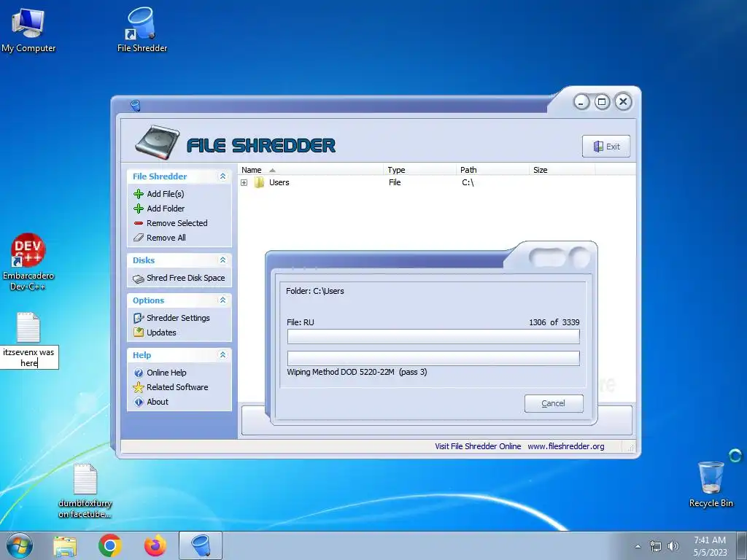Click the window resize grip in status bar
Screen dimensions: 747x560
tap(631, 448)
